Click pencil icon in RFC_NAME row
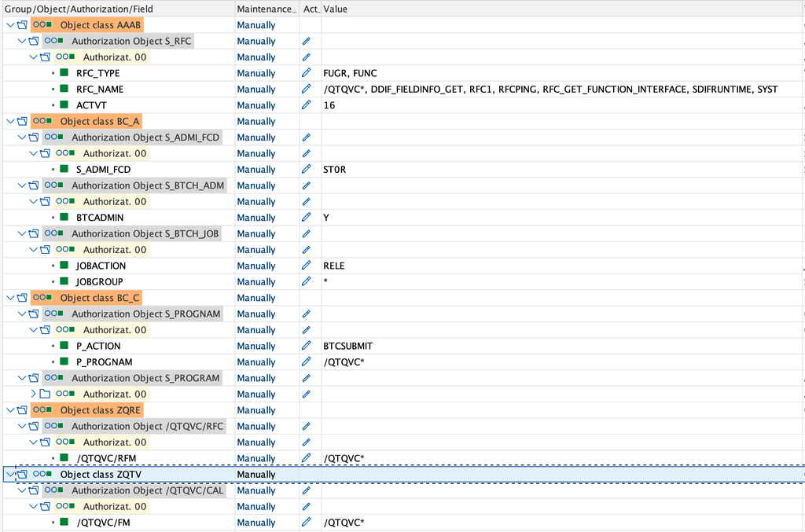Image resolution: width=805 pixels, height=532 pixels. [307, 89]
